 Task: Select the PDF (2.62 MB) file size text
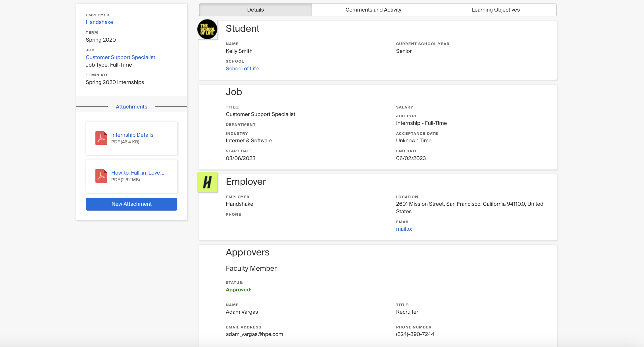tap(126, 180)
